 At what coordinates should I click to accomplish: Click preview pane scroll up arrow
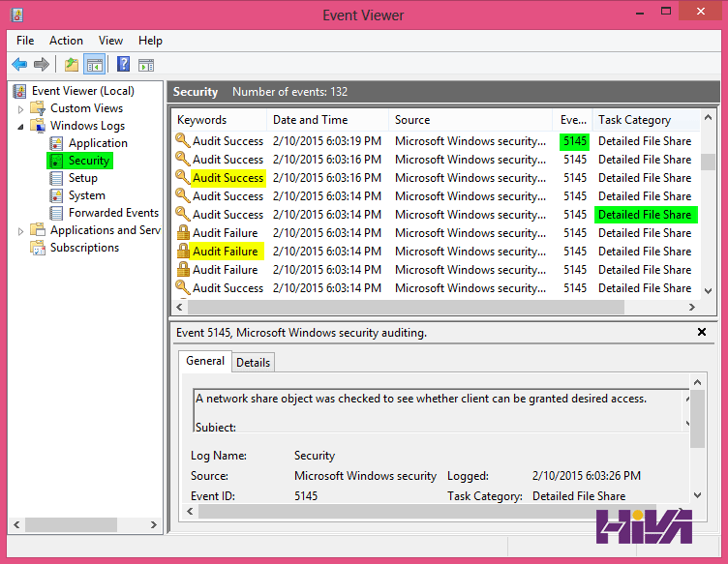click(x=697, y=383)
